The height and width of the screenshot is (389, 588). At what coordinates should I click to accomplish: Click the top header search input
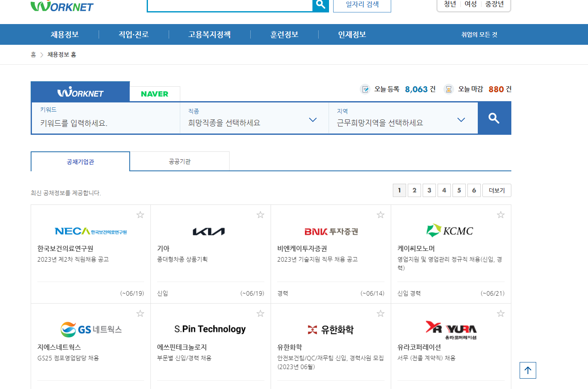[230, 5]
